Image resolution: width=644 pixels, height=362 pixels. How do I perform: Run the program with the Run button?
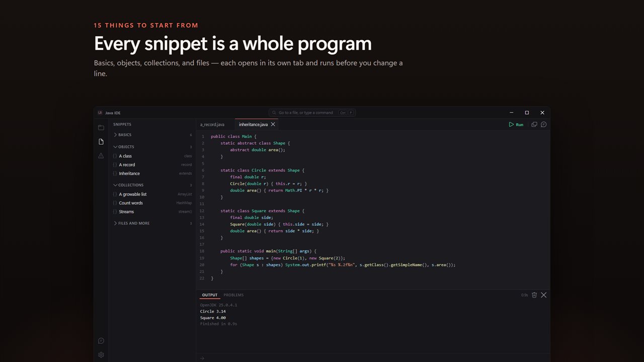coord(516,125)
